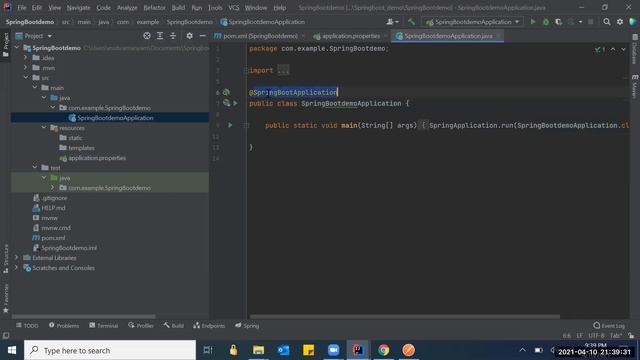Open the user account icon dropdown

(392, 22)
